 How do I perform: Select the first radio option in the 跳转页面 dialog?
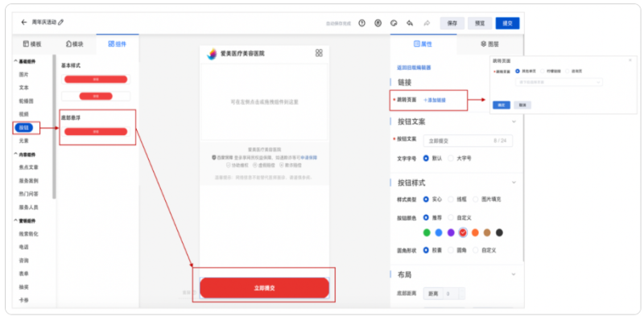click(x=518, y=71)
